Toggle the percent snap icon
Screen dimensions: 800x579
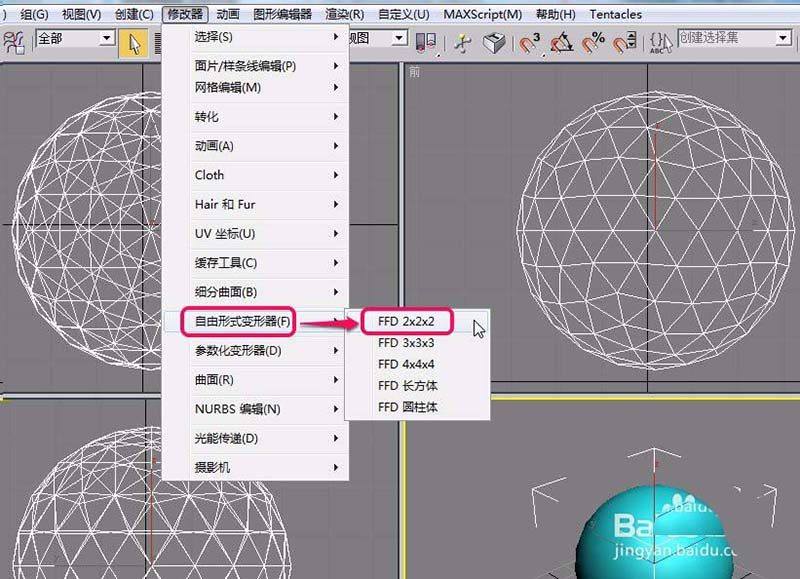coord(593,43)
